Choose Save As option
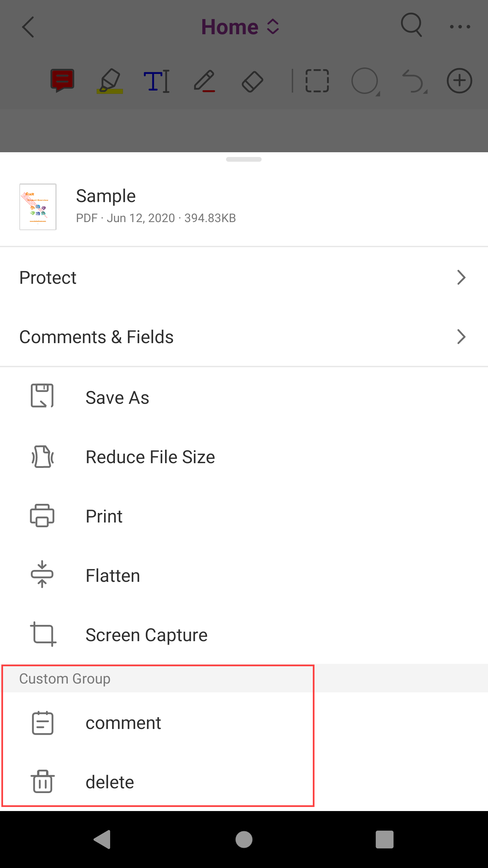The height and width of the screenshot is (868, 488). [x=117, y=397]
